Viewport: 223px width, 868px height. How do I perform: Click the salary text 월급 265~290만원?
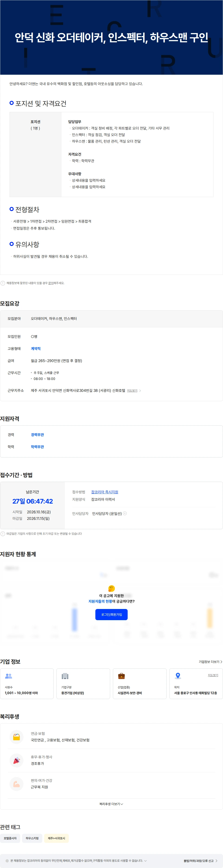click(x=56, y=360)
